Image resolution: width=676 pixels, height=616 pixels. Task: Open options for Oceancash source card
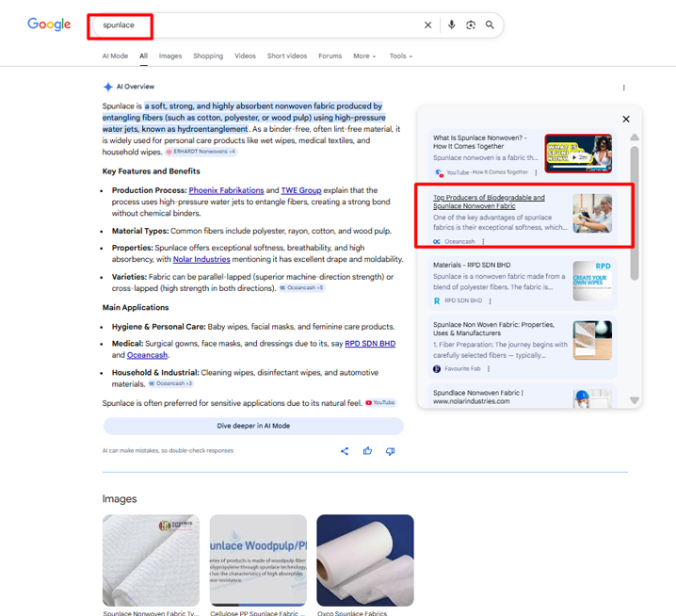point(483,241)
